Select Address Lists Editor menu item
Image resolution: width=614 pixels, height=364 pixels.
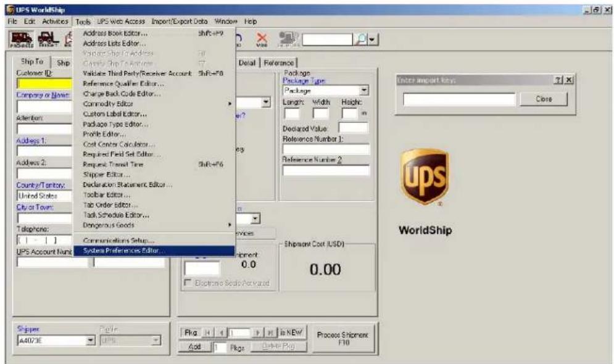(154, 43)
